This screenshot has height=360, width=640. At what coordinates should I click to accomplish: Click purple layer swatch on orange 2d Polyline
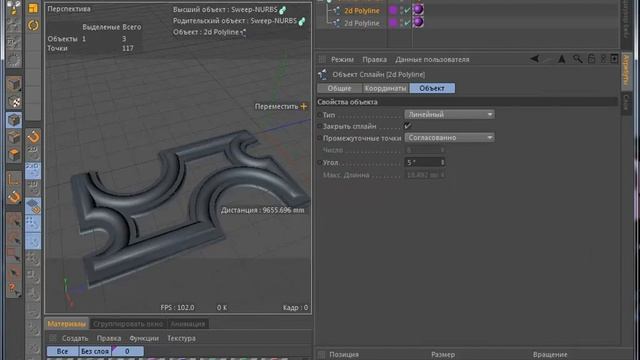[393, 10]
